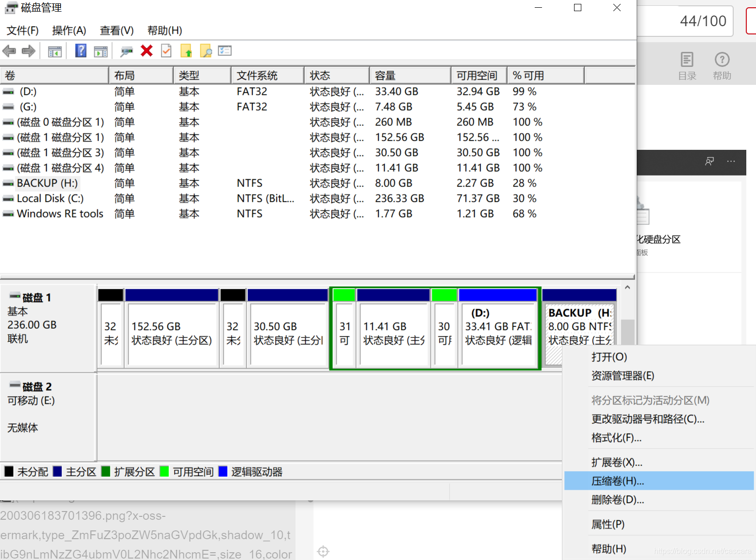756x560 pixels.
Task: Sort by the 类型 column header
Action: [x=202, y=76]
